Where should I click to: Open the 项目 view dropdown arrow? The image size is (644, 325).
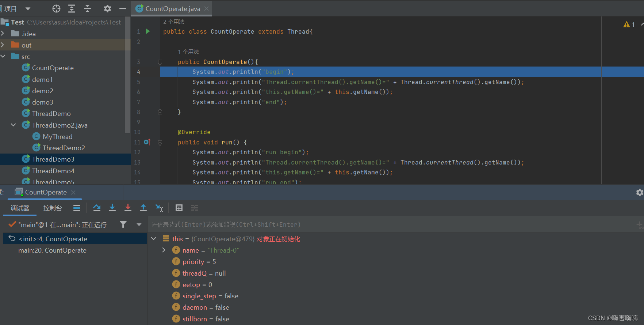[x=28, y=9]
